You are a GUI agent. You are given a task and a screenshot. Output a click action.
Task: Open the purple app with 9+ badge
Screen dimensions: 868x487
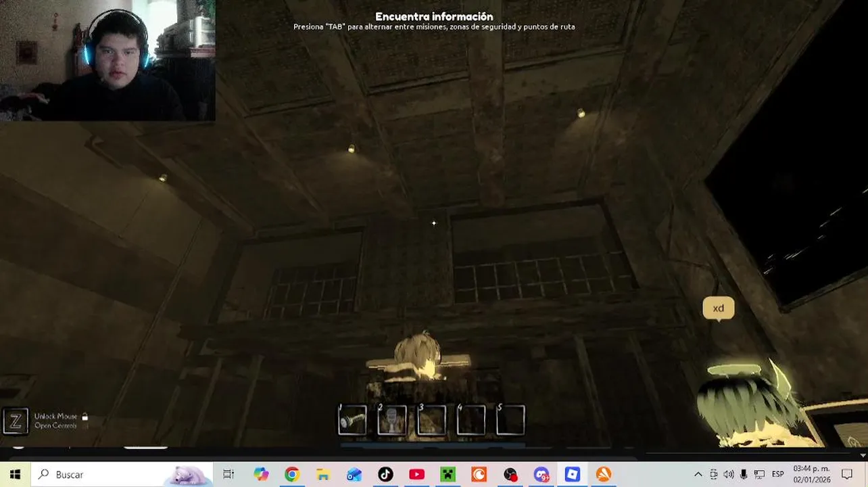541,474
